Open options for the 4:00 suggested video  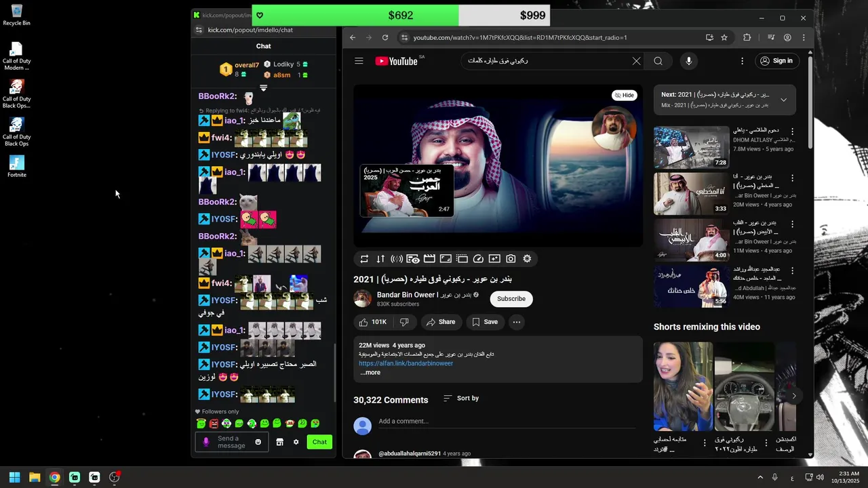(792, 224)
